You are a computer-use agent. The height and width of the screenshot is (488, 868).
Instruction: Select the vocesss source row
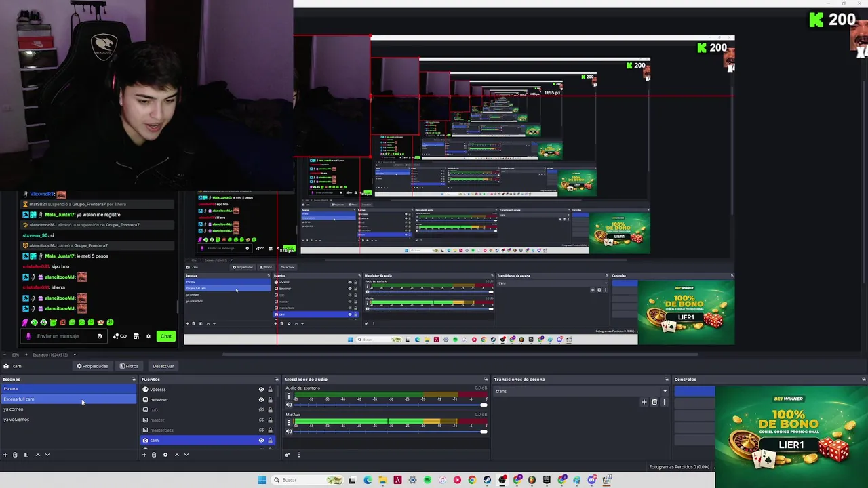[x=208, y=390]
